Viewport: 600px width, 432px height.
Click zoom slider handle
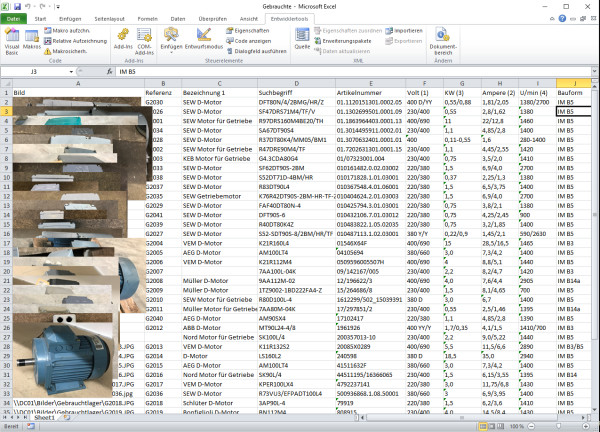[x=558, y=426]
